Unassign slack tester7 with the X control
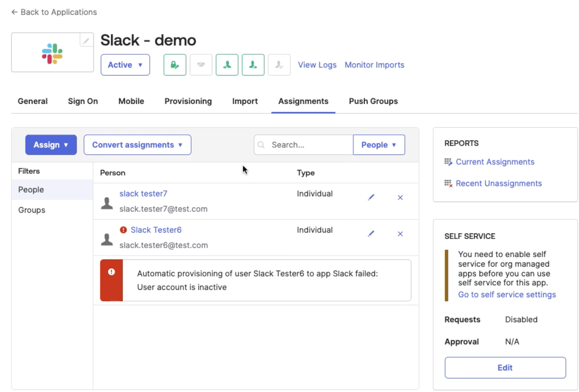The width and height of the screenshot is (579, 392). (400, 197)
